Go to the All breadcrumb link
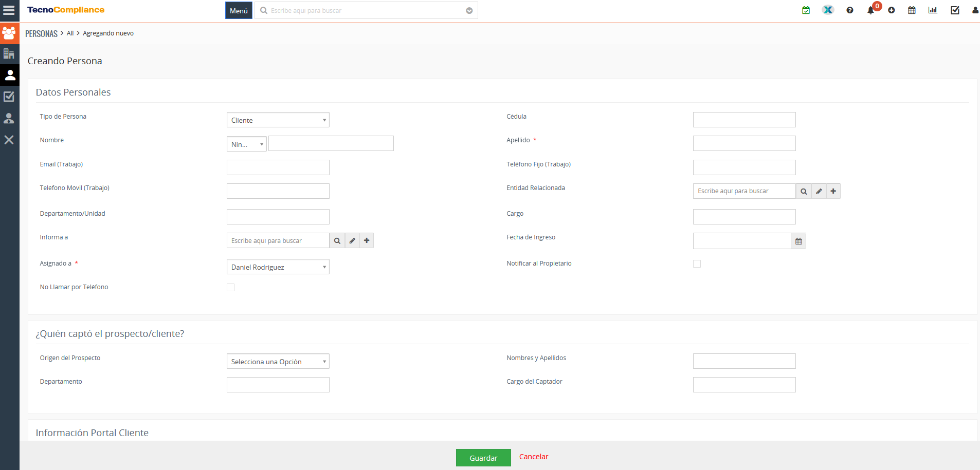This screenshot has height=470, width=980. 70,33
